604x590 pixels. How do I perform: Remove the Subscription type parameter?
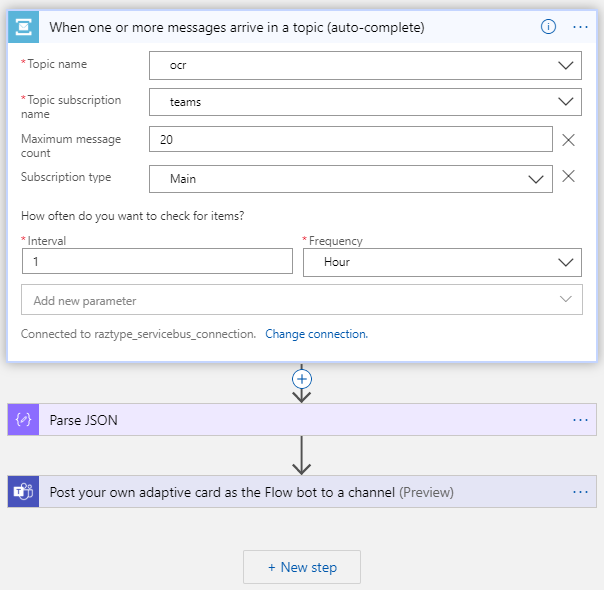pos(568,177)
